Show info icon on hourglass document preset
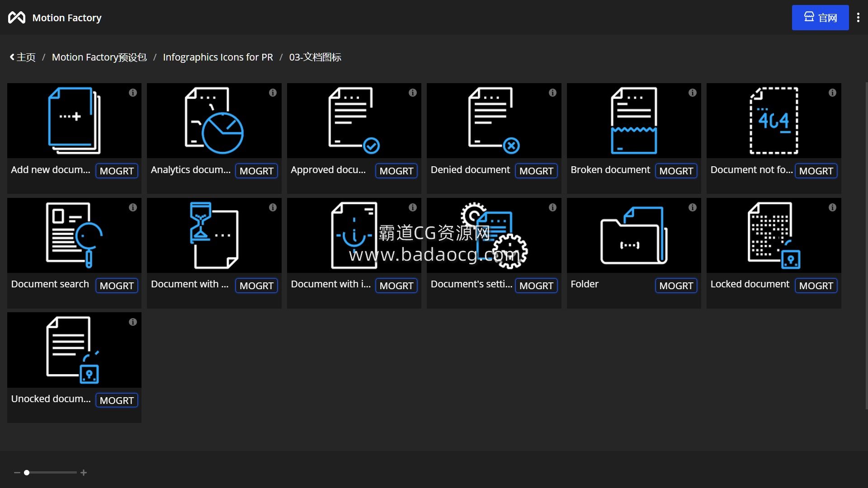 273,207
